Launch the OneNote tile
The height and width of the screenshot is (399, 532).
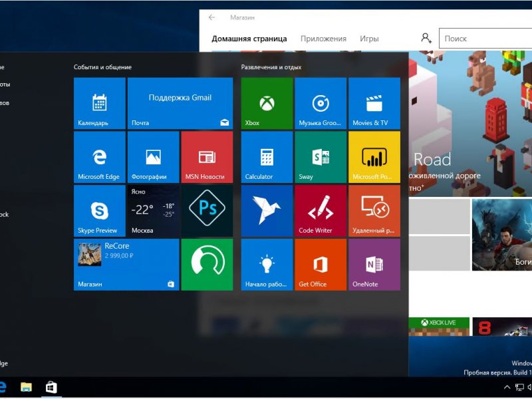(374, 265)
